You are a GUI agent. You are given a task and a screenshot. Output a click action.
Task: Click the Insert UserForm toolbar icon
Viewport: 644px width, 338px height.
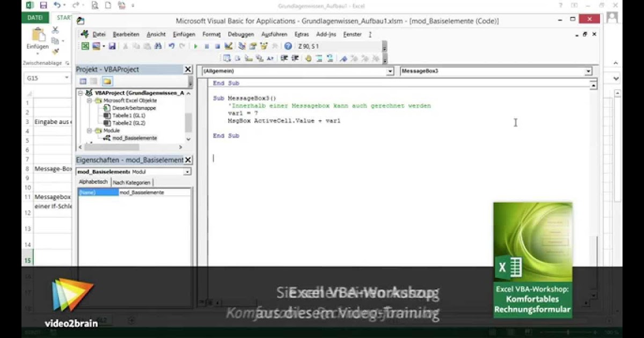(x=96, y=46)
